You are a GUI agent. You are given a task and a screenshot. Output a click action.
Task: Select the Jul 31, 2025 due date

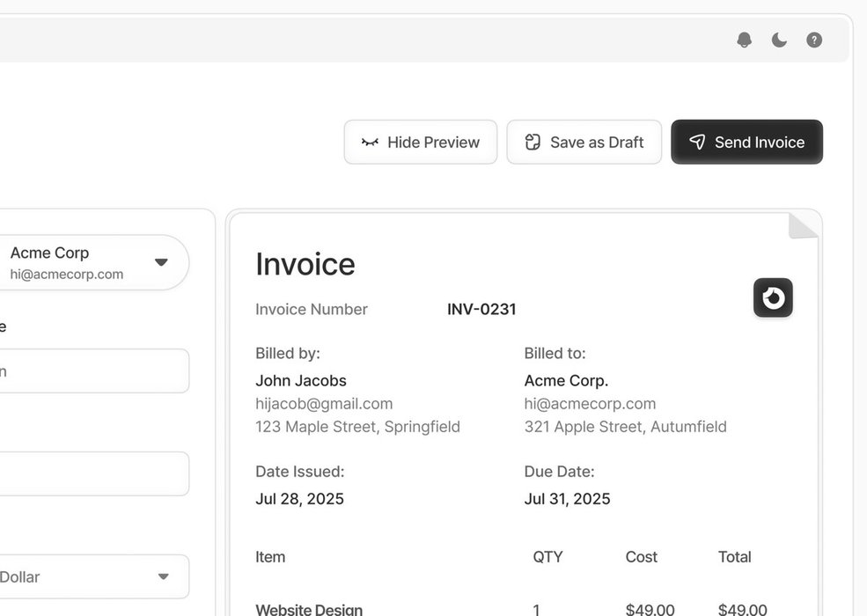click(x=567, y=499)
